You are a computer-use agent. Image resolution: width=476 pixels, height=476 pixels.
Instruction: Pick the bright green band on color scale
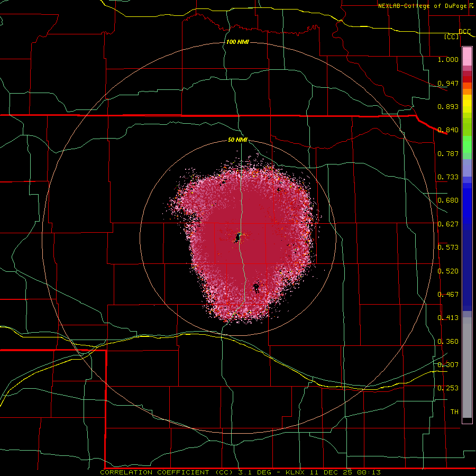[x=467, y=144]
